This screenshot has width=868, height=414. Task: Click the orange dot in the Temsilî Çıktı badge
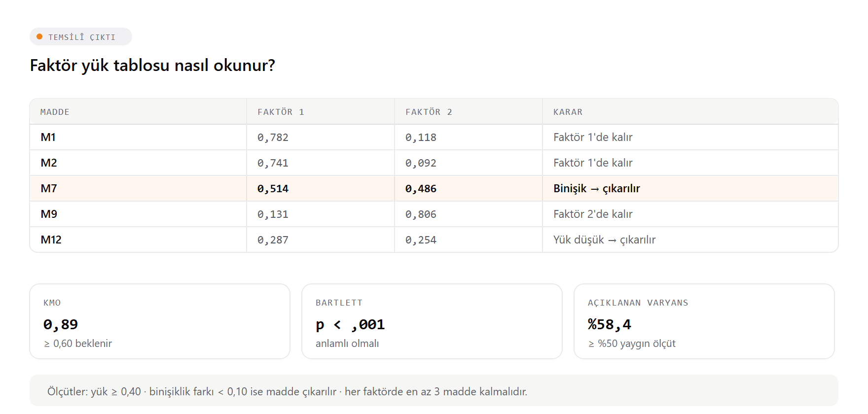[x=39, y=36]
